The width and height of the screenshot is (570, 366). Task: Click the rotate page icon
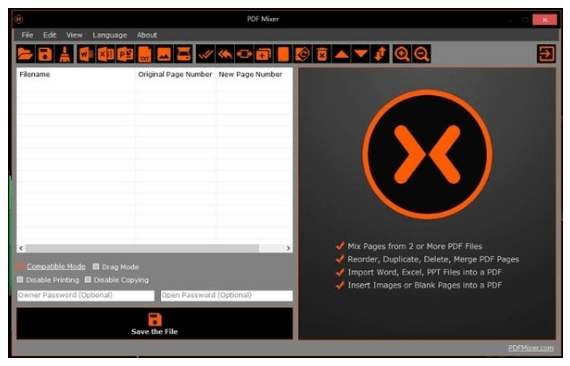click(302, 54)
